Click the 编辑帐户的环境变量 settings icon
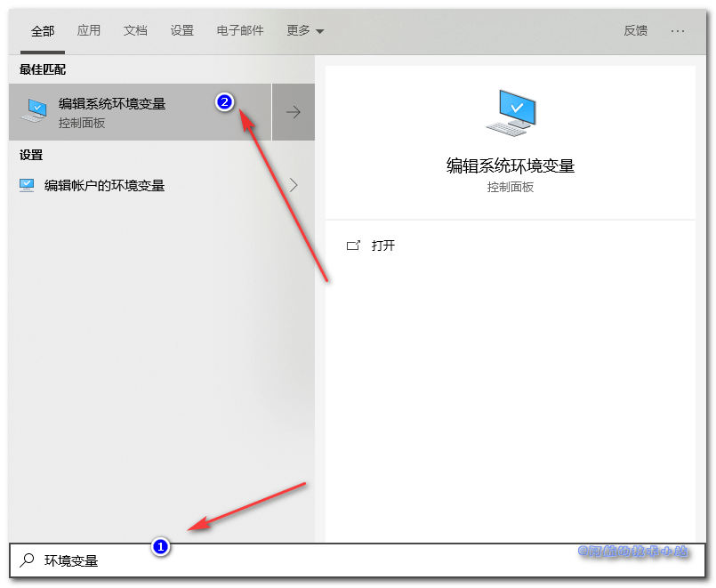716x588 pixels. (x=27, y=185)
